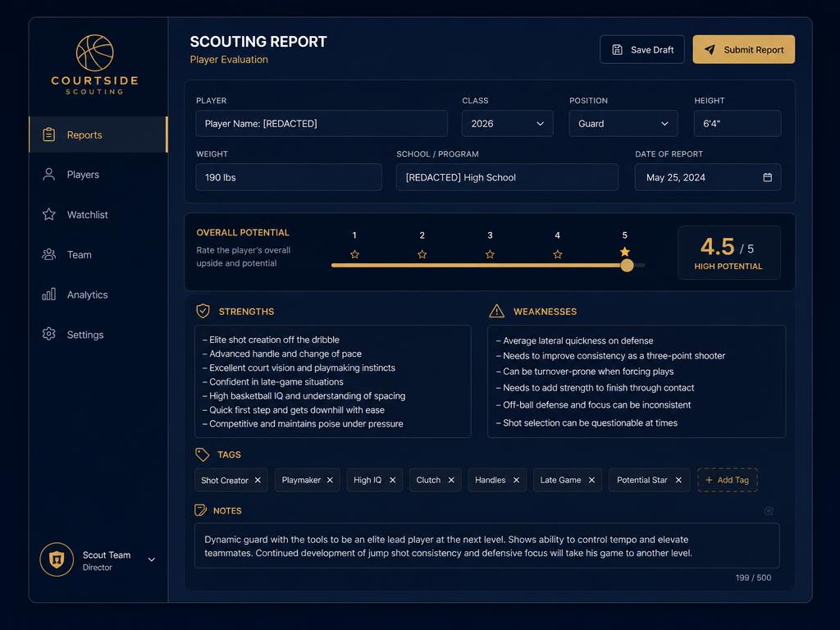Click the Players person icon
Screen dimensions: 840x630
tap(48, 174)
